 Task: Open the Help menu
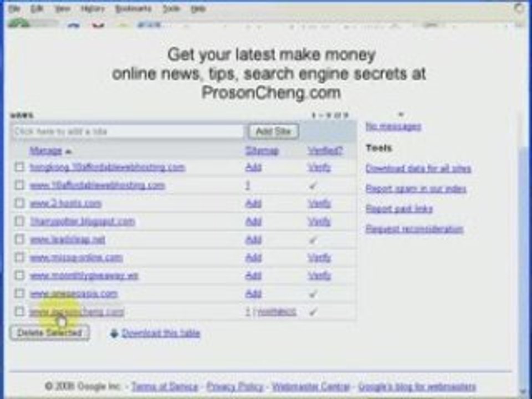click(x=198, y=9)
